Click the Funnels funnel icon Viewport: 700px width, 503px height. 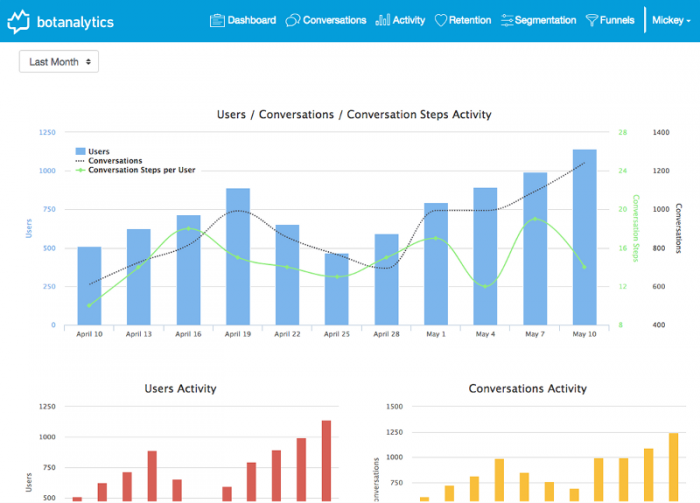tap(592, 20)
